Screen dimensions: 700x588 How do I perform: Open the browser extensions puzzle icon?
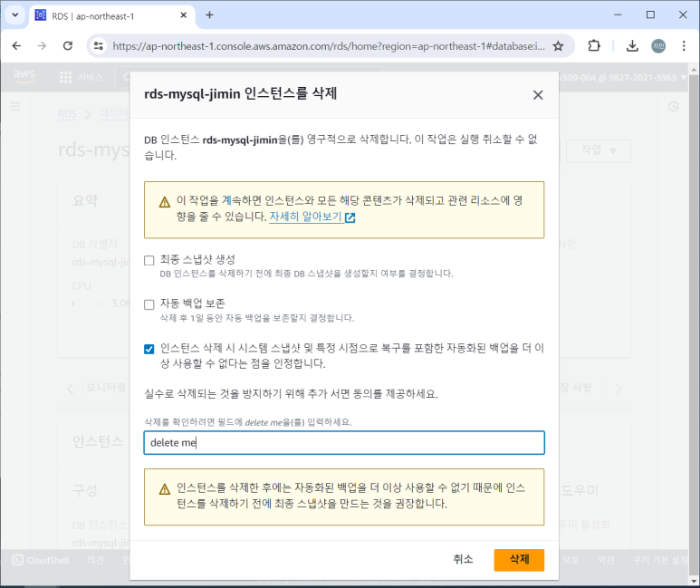594,46
